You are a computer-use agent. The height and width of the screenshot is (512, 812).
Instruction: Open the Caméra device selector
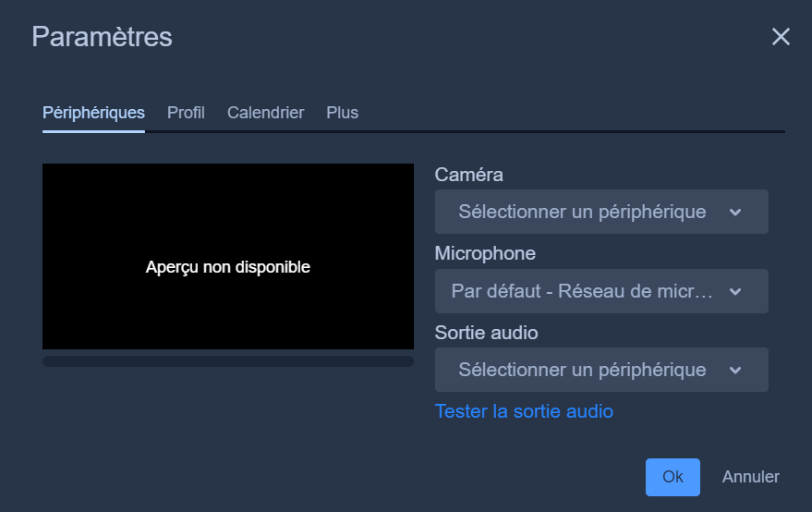point(601,212)
